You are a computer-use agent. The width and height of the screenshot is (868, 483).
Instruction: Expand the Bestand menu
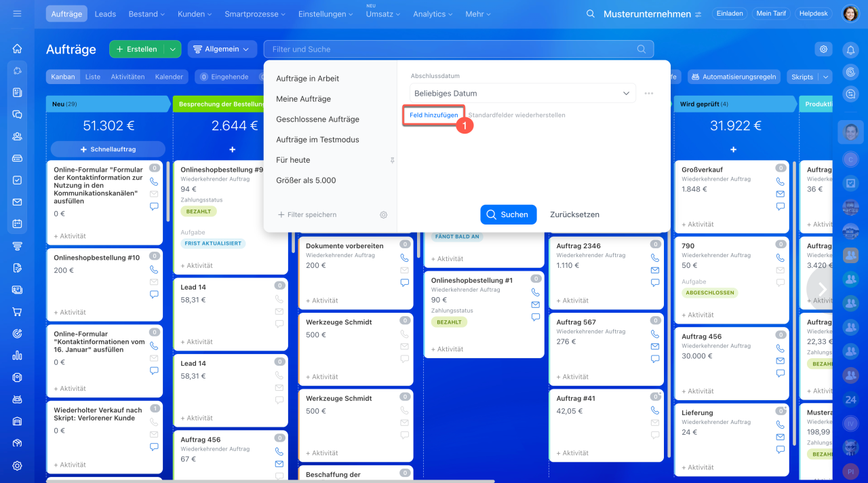[x=147, y=14]
